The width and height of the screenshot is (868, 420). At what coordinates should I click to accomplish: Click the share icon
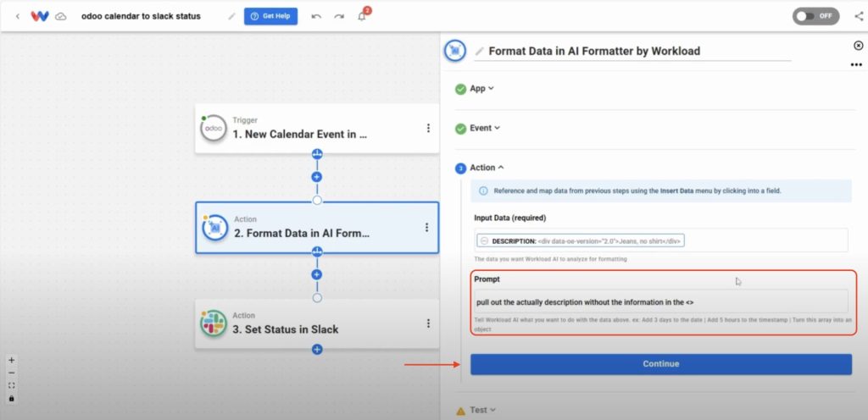[860, 17]
